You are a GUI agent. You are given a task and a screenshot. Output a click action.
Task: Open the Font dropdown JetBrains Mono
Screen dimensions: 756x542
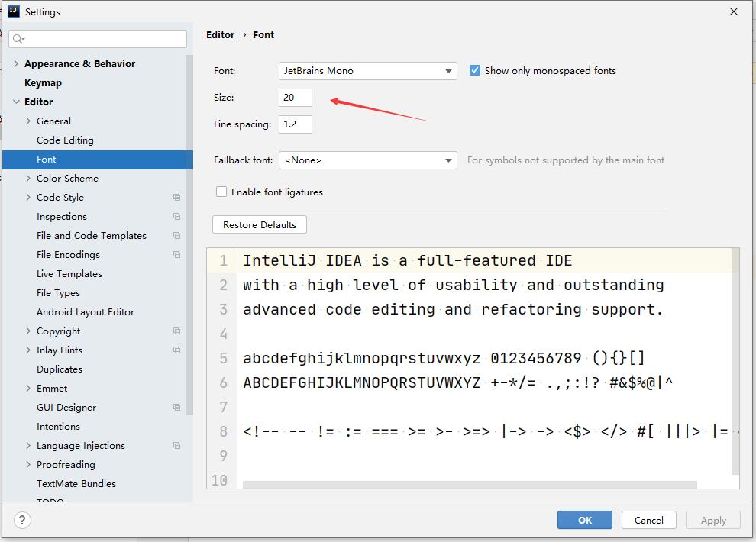[368, 71]
